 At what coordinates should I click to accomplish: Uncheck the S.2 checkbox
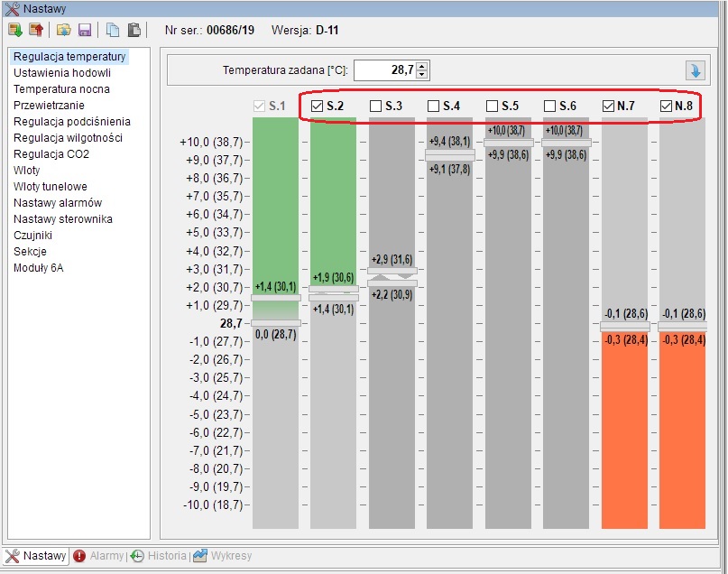[x=318, y=106]
